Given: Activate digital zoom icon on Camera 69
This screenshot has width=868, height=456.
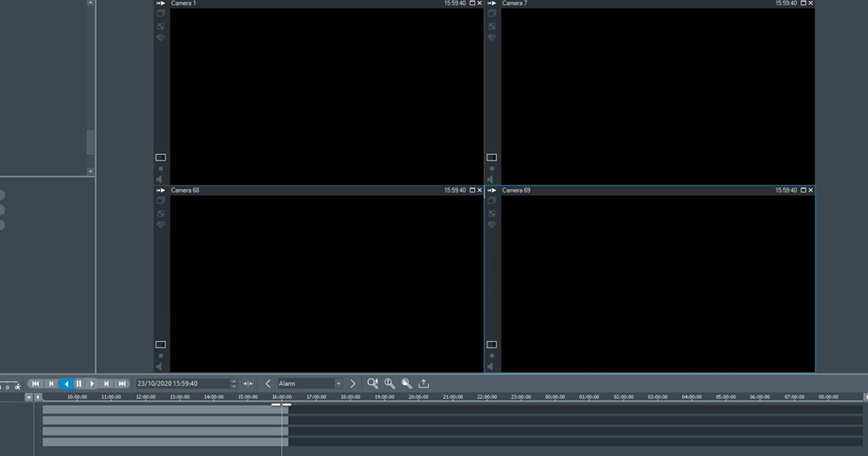Looking at the screenshot, I should coord(491,214).
